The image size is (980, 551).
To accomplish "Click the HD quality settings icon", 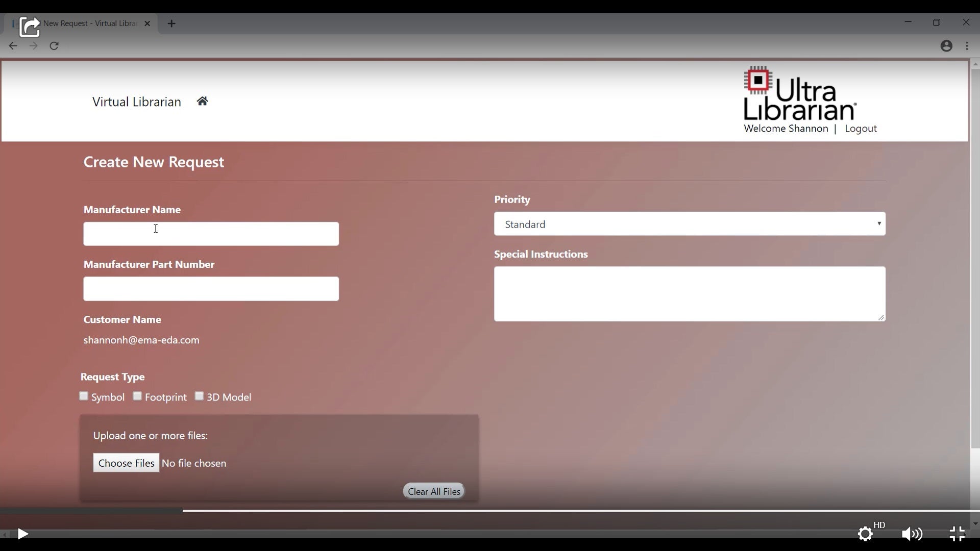I will (865, 533).
